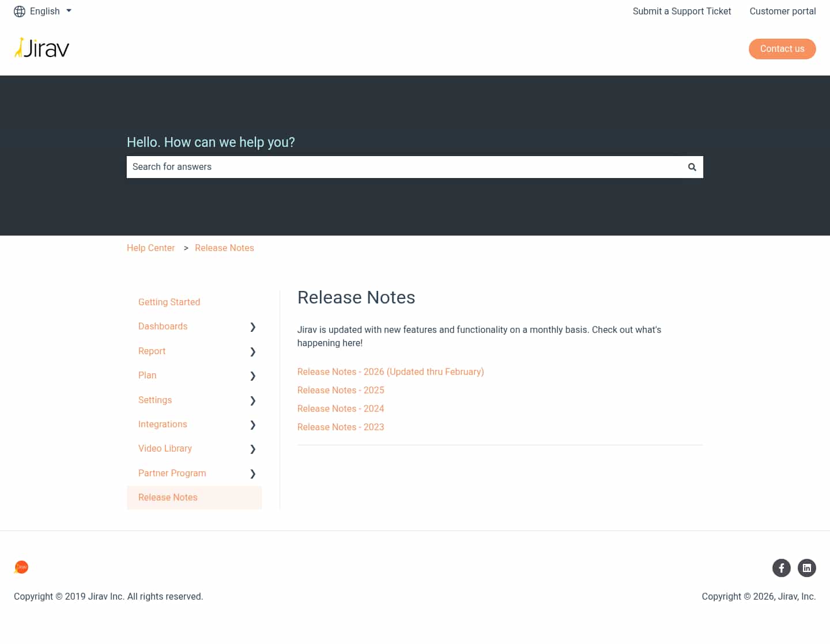This screenshot has height=644, width=830.
Task: Select Release Notes in the sidebar
Action: 168,497
